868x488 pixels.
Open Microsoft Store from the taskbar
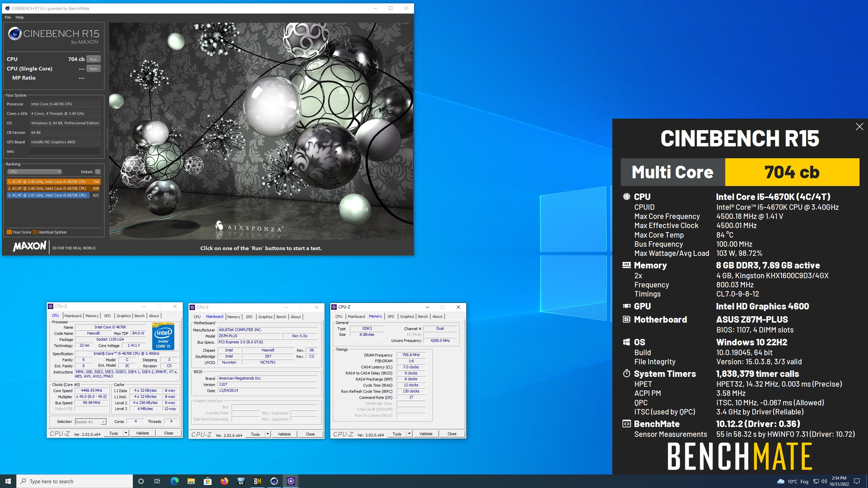208,481
